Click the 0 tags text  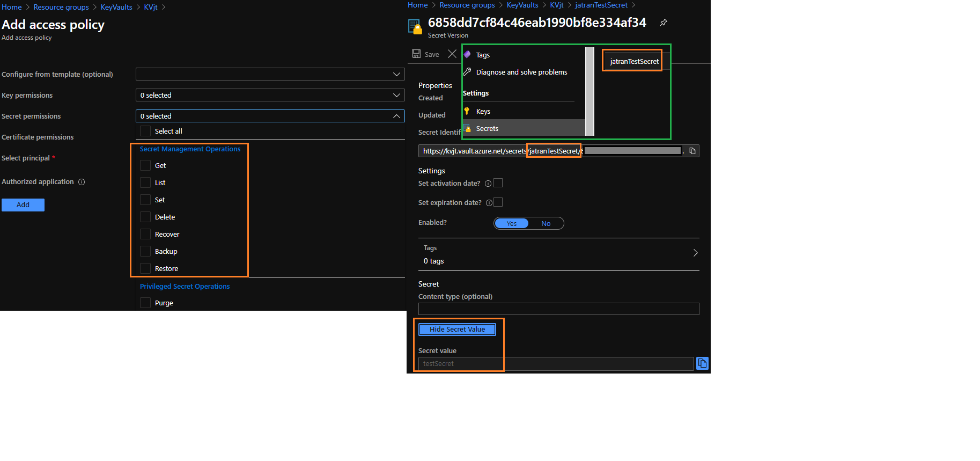click(x=433, y=261)
